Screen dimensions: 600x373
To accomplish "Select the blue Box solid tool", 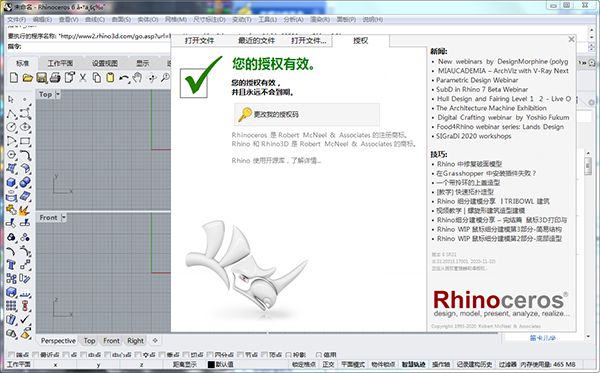I will pyautogui.click(x=11, y=182).
